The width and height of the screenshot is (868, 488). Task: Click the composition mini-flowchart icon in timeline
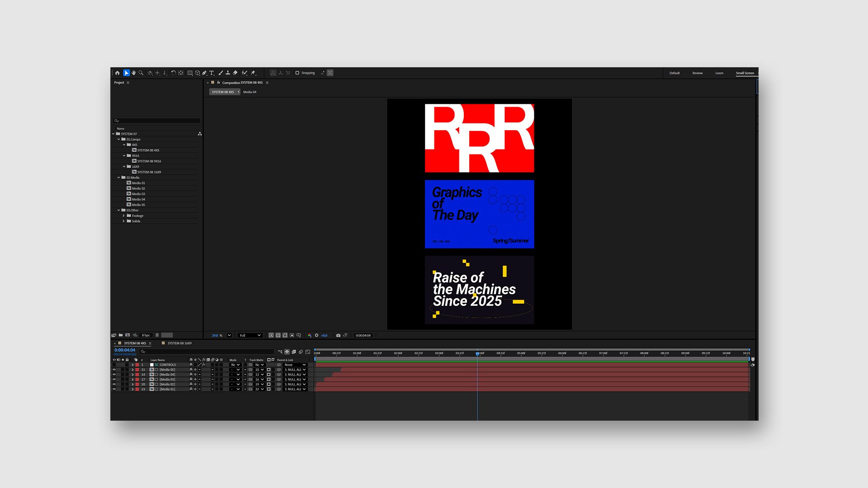click(x=280, y=352)
